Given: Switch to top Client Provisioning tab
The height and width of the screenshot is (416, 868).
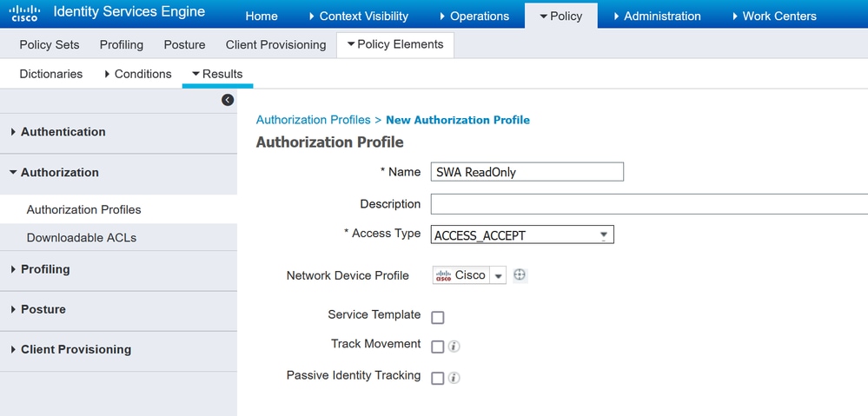Looking at the screenshot, I should (x=275, y=45).
